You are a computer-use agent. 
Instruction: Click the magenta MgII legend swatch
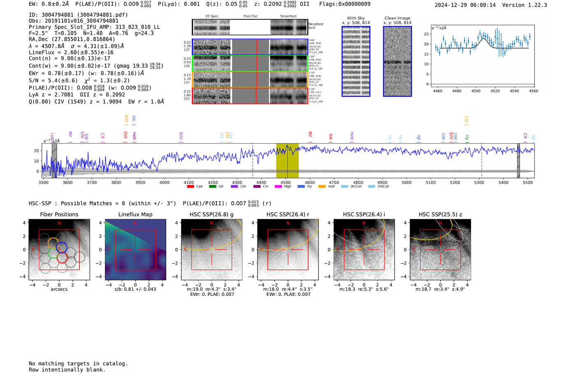278,186
